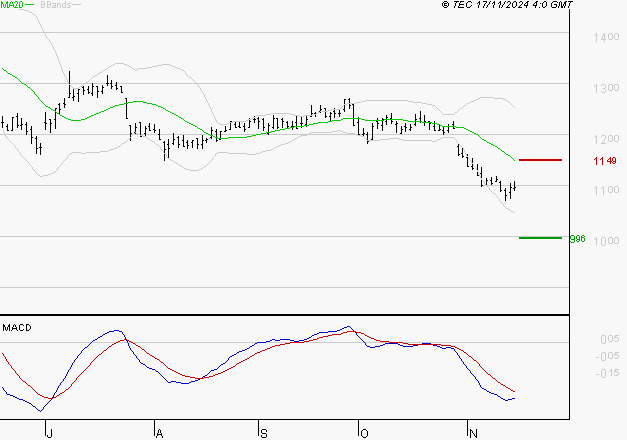Click the 1300 price axis label
627x440 pixels.
(x=606, y=88)
